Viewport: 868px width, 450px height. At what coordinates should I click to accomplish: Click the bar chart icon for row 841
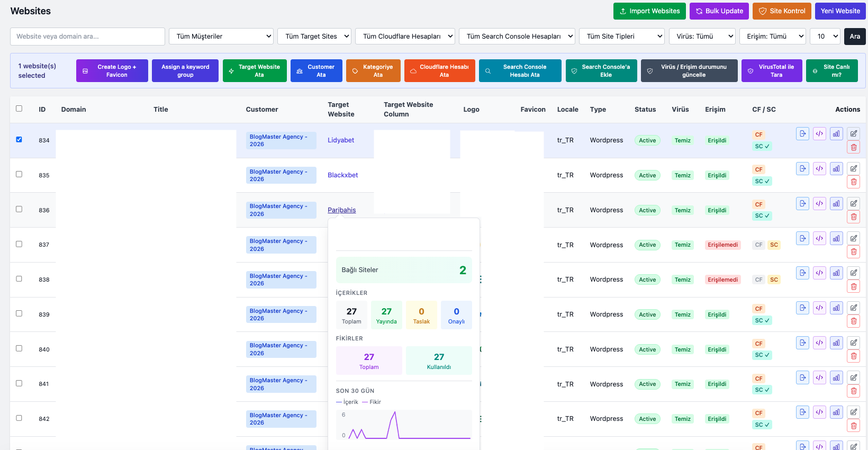coord(836,377)
